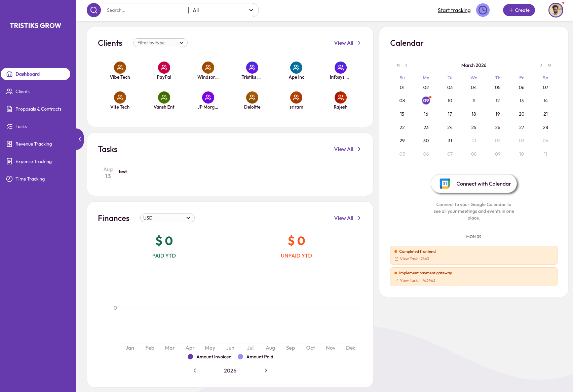573x392 pixels.
Task: Click the Start tracking link
Action: pos(454,10)
